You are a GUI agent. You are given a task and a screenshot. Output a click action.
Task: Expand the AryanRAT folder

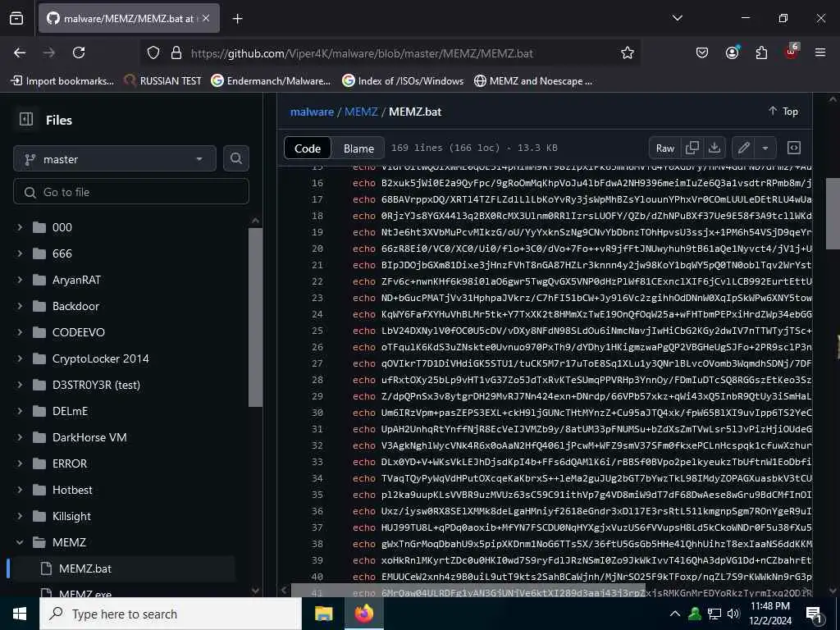point(20,280)
